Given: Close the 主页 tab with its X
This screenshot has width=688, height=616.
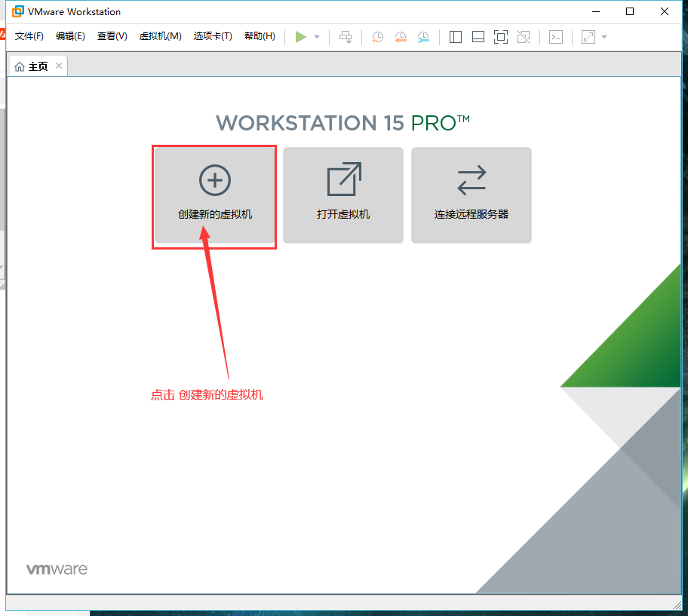Looking at the screenshot, I should 59,66.
